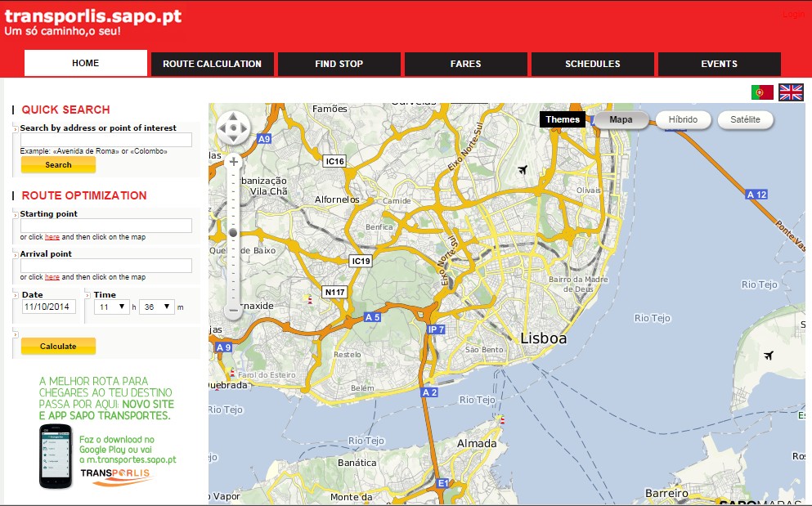Image resolution: width=812 pixels, height=506 pixels.
Task: Pan the map right with the arrow
Action: pyautogui.click(x=244, y=128)
